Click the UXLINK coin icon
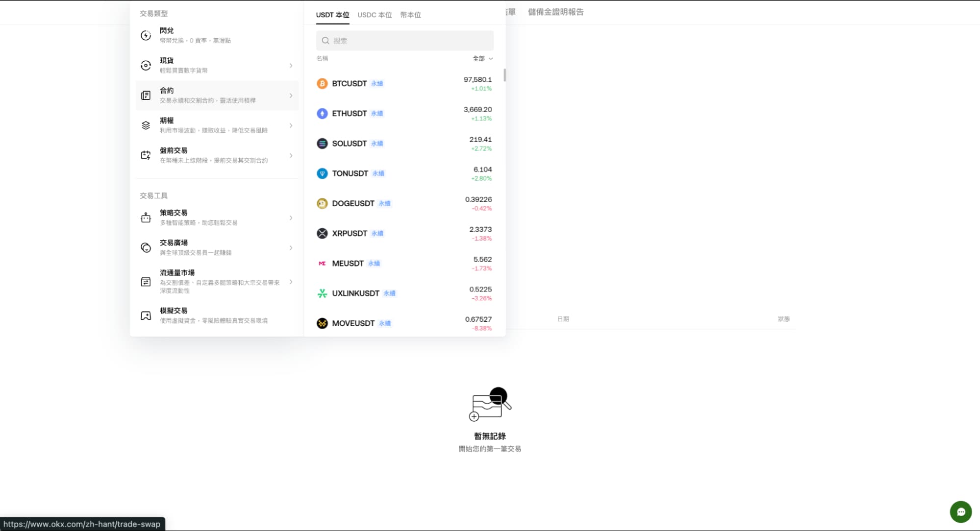Screen dimensions: 980x531 pos(322,293)
